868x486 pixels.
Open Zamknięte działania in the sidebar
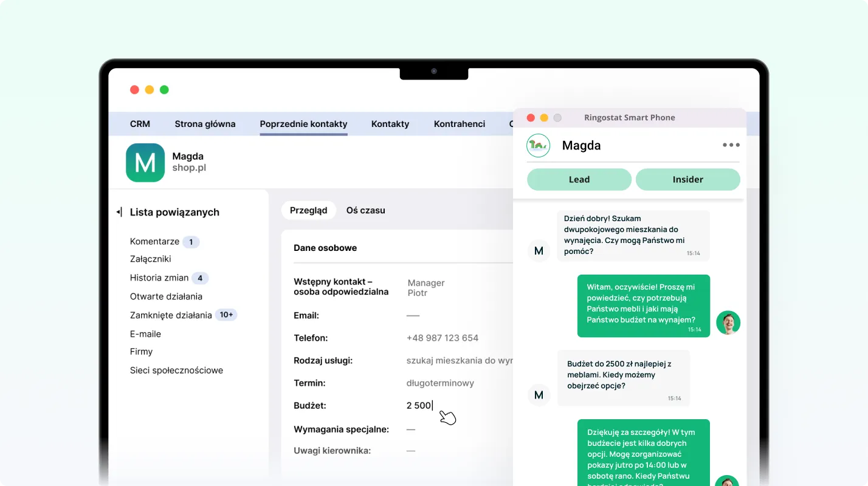[171, 315]
